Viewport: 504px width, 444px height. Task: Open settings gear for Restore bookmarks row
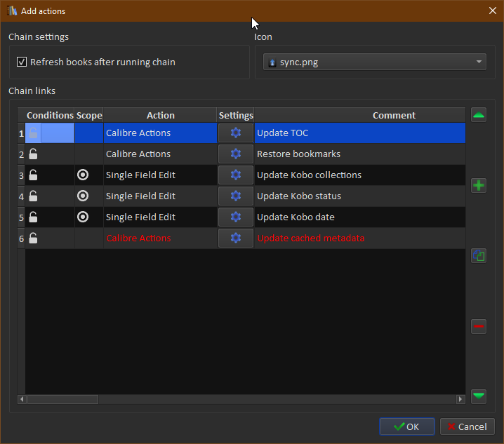(x=236, y=154)
